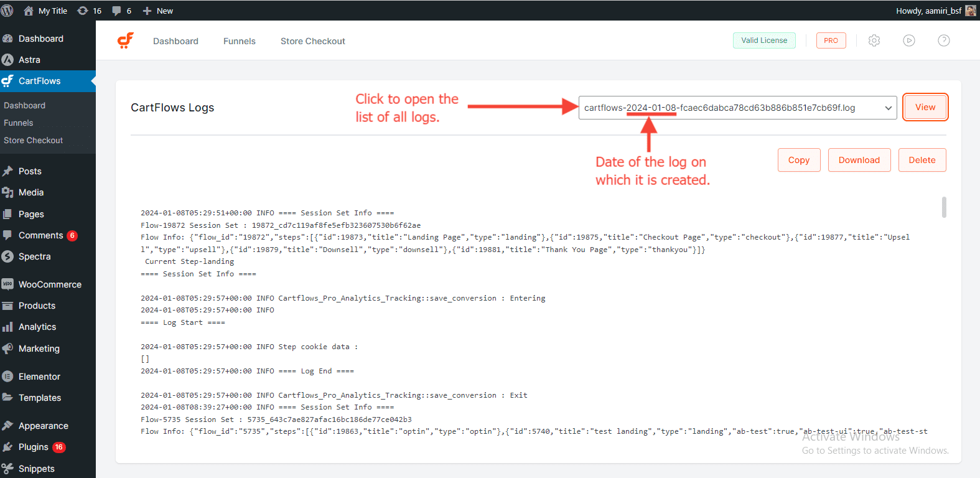Image resolution: width=980 pixels, height=478 pixels.
Task: Open the Plugins menu item
Action: 34,447
